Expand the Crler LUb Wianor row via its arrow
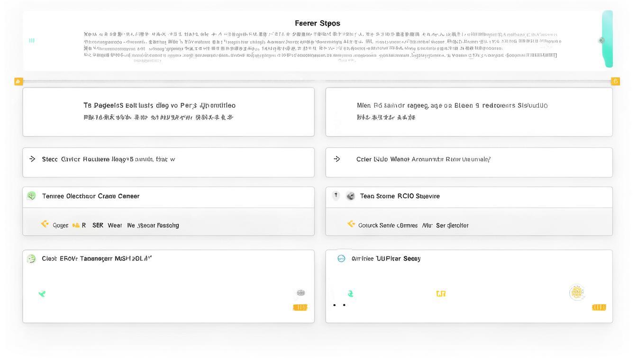The height and width of the screenshot is (364, 637). pyautogui.click(x=337, y=159)
